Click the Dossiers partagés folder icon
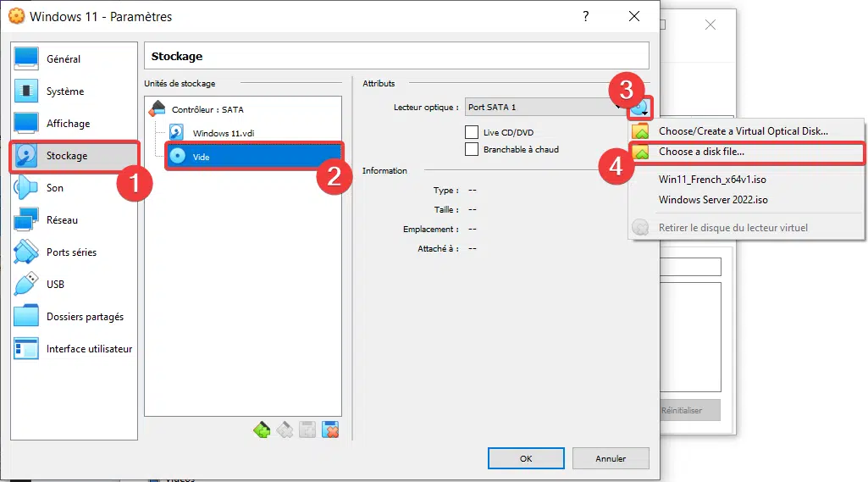 pos(26,316)
